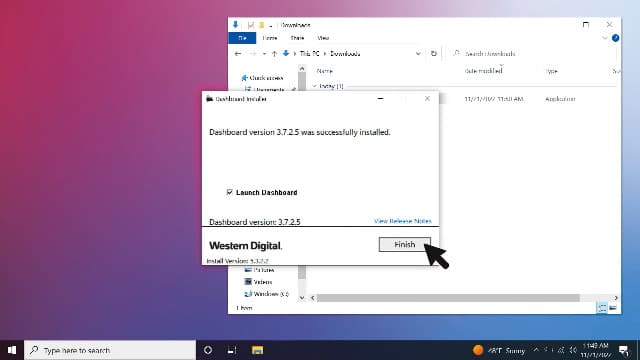Click Properties icon in quick access toolbar
The image size is (640, 360).
(x=251, y=25)
